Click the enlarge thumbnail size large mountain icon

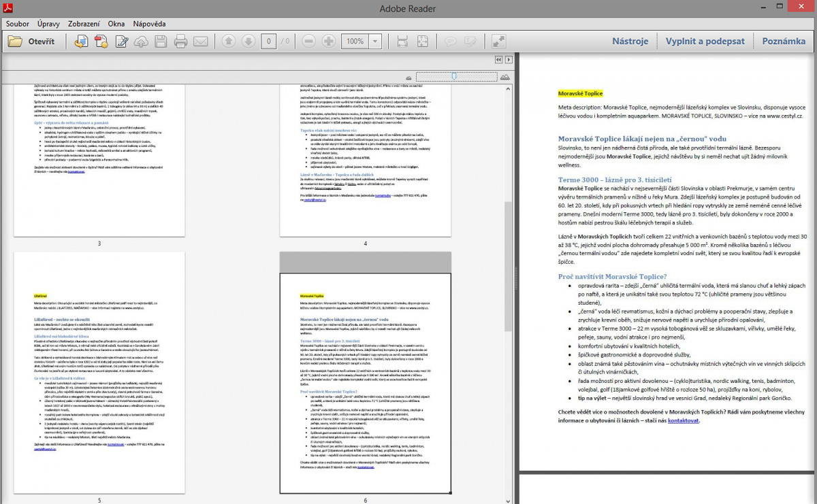(x=505, y=78)
